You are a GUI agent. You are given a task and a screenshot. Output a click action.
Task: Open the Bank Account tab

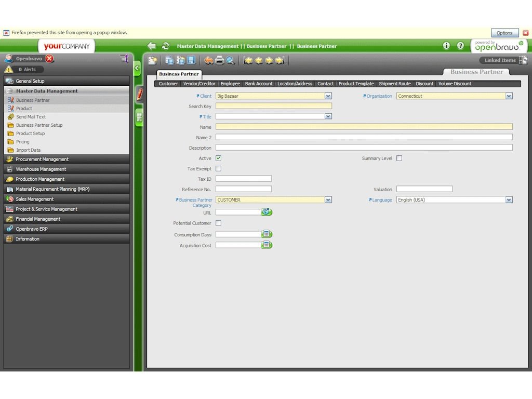pyautogui.click(x=259, y=84)
